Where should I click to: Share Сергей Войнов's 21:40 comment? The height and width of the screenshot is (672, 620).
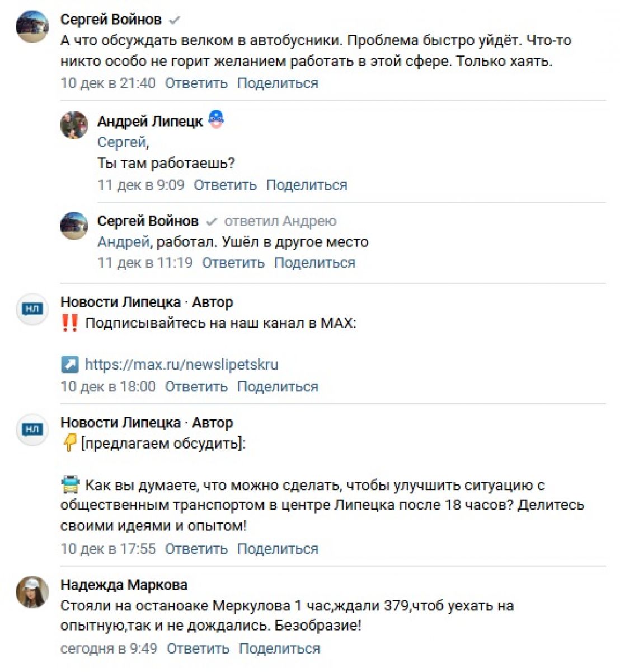click(278, 83)
